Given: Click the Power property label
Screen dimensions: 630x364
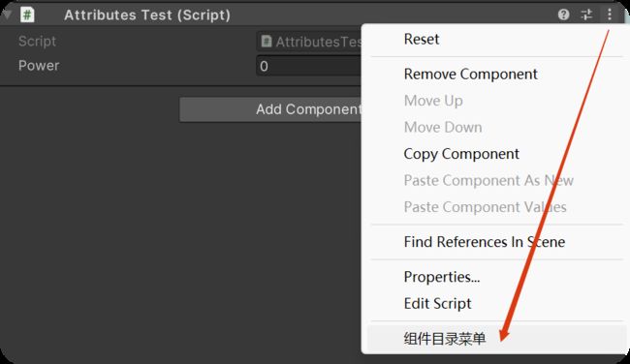Looking at the screenshot, I should 39,66.
